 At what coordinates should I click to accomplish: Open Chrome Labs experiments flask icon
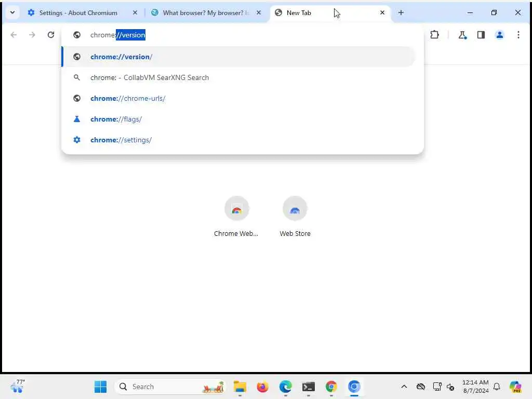click(462, 35)
